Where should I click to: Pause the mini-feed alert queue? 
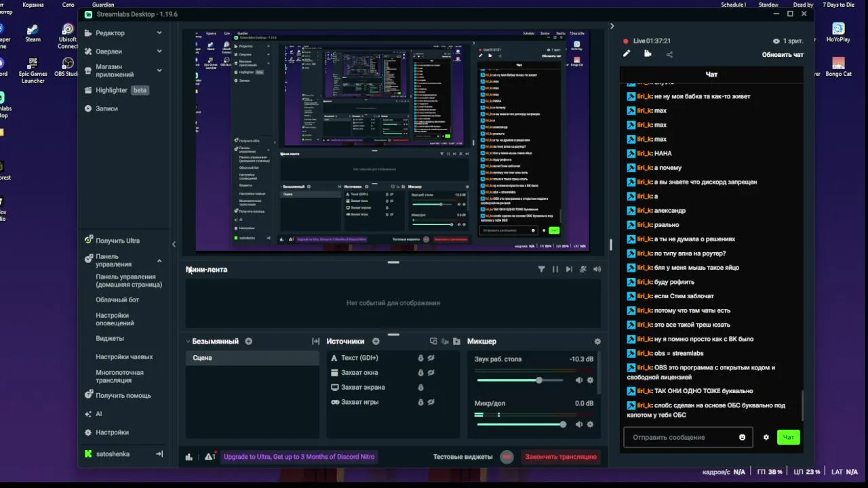pyautogui.click(x=555, y=269)
